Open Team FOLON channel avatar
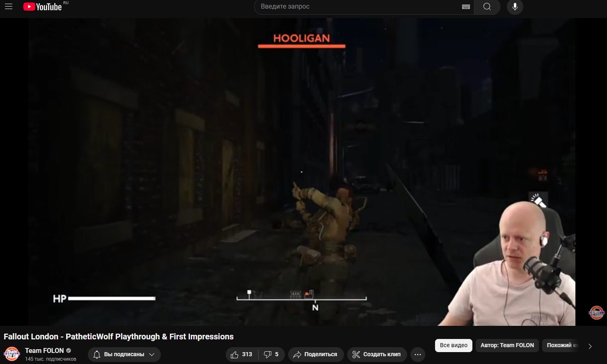The height and width of the screenshot is (364, 607). click(x=12, y=354)
